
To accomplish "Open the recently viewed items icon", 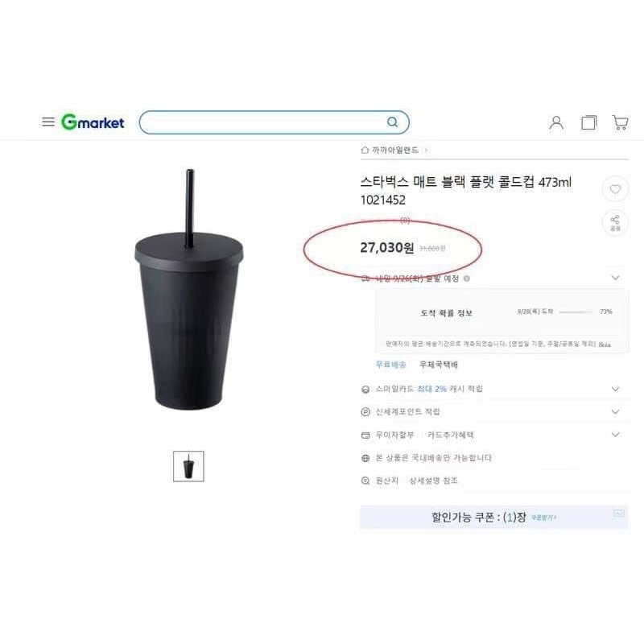I will 589,122.
